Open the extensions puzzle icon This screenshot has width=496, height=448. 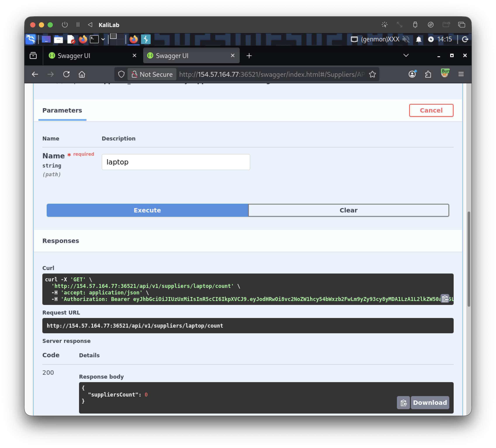[428, 74]
